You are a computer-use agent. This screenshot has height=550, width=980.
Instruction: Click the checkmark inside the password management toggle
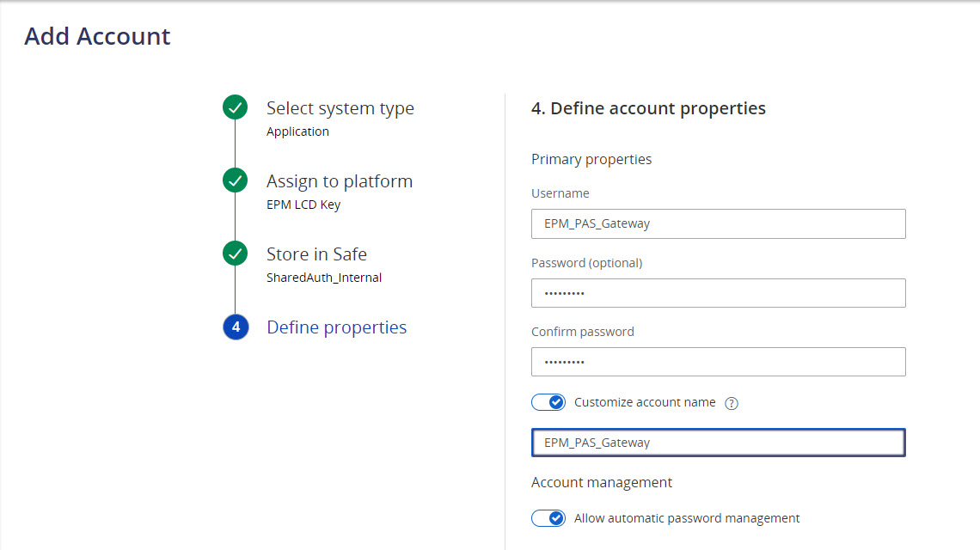tap(555, 517)
